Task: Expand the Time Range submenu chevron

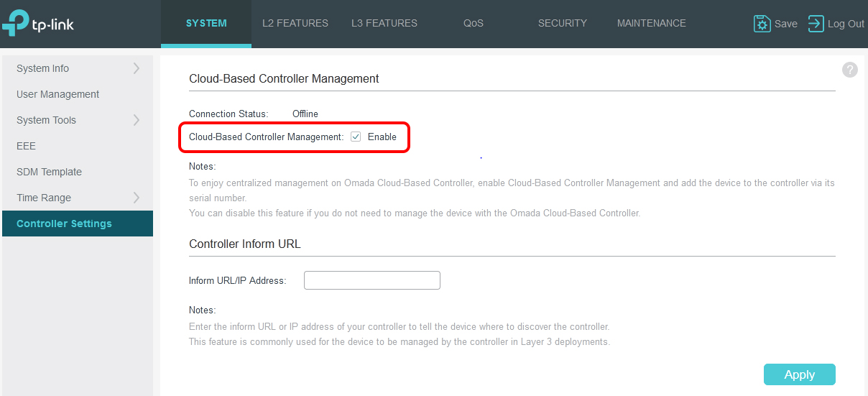Action: pyautogui.click(x=137, y=198)
